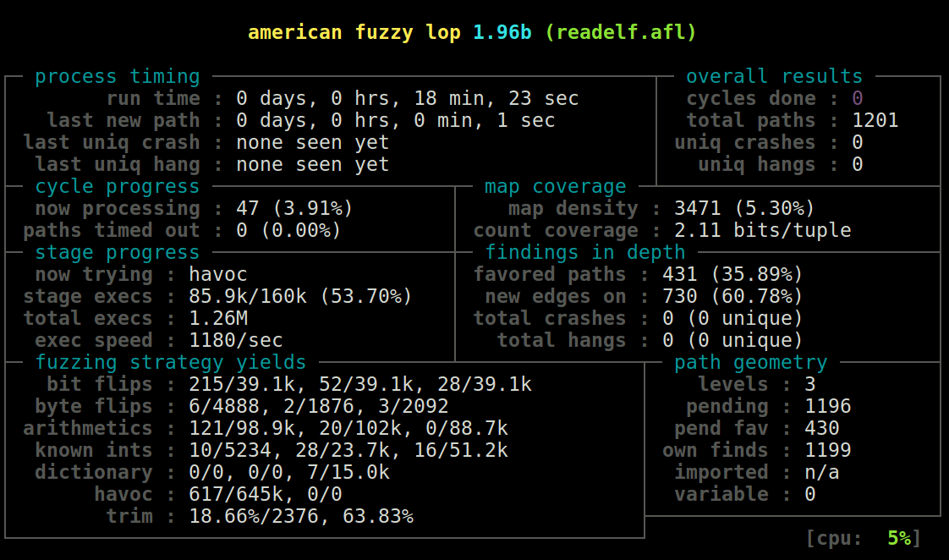Click the 'pend fav' label
The width and height of the screenshot is (949, 560).
(x=721, y=429)
